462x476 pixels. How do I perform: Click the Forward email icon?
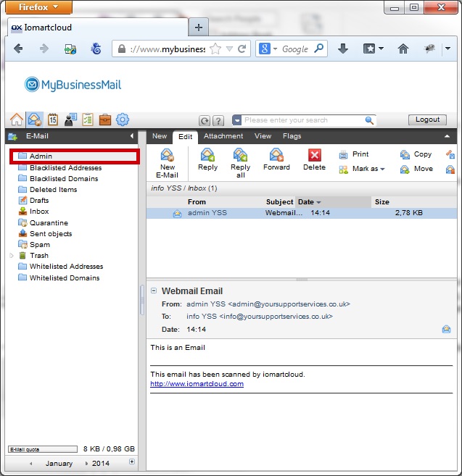[276, 161]
